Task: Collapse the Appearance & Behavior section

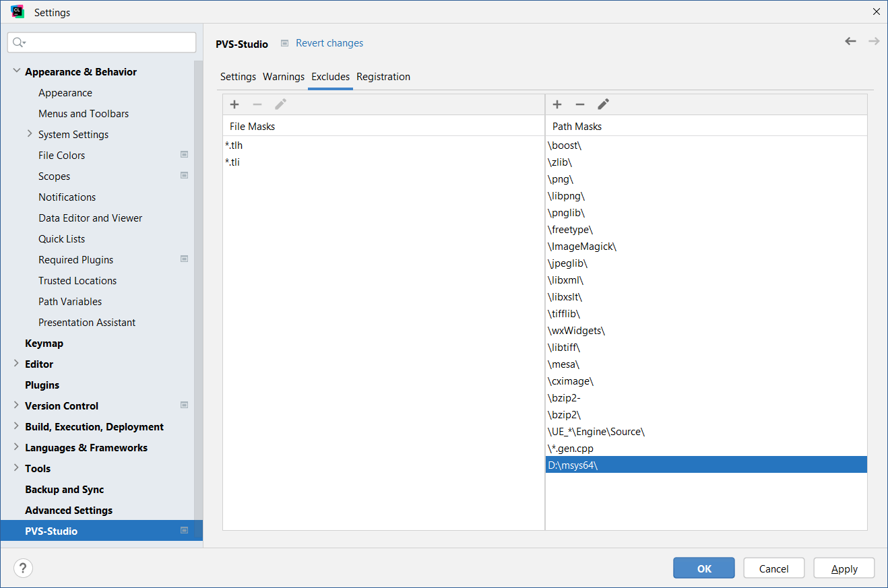Action: [x=16, y=71]
